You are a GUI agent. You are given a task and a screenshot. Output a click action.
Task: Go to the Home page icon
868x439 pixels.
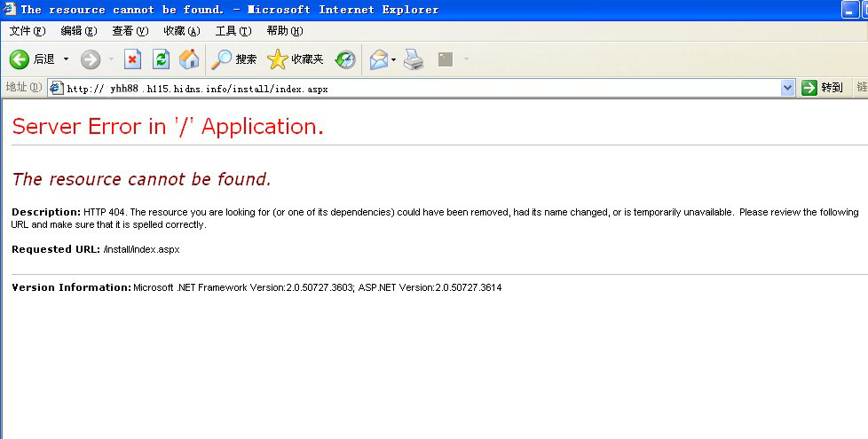click(189, 59)
